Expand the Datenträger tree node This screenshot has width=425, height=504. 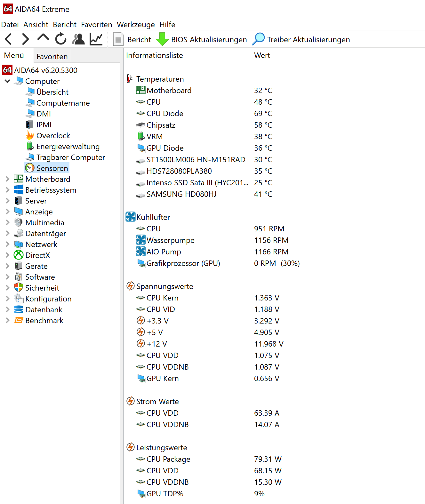click(7, 234)
